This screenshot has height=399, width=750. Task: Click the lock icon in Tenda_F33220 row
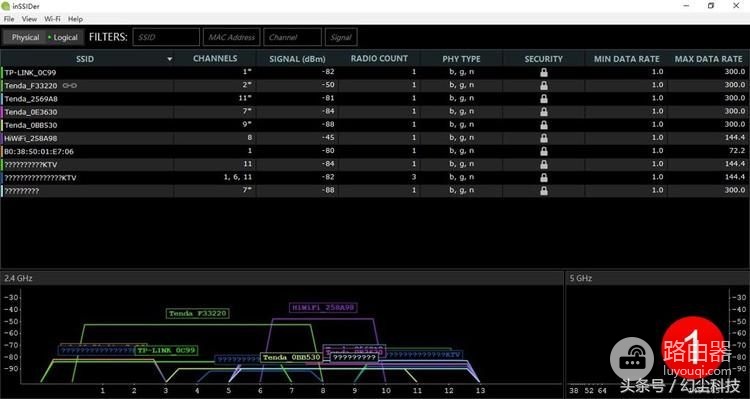tap(543, 85)
